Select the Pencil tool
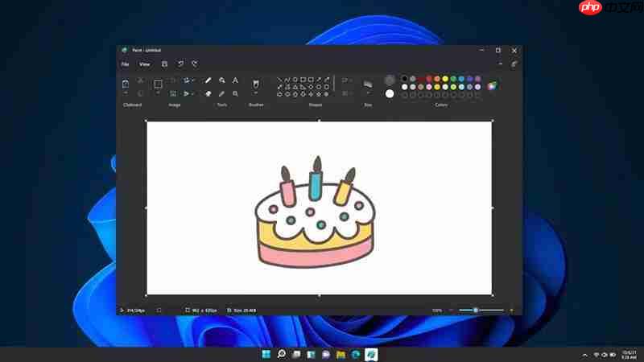The height and width of the screenshot is (362, 644). pos(208,80)
